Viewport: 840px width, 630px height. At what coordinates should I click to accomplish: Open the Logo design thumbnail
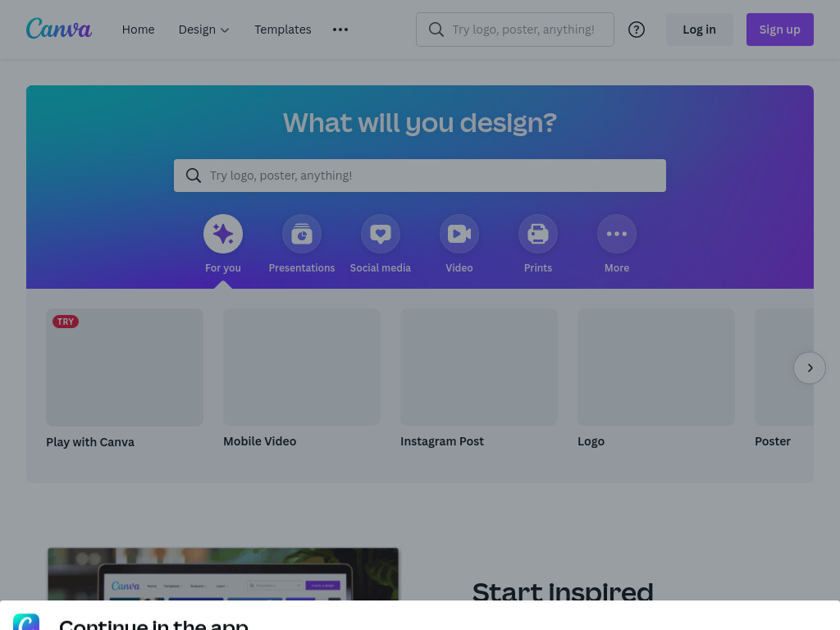point(655,367)
